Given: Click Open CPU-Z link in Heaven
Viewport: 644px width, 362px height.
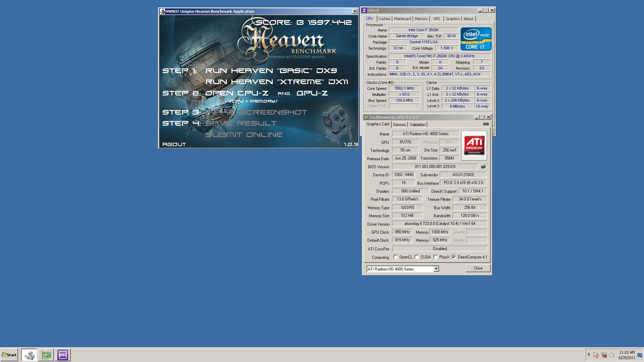Looking at the screenshot, I should [237, 93].
